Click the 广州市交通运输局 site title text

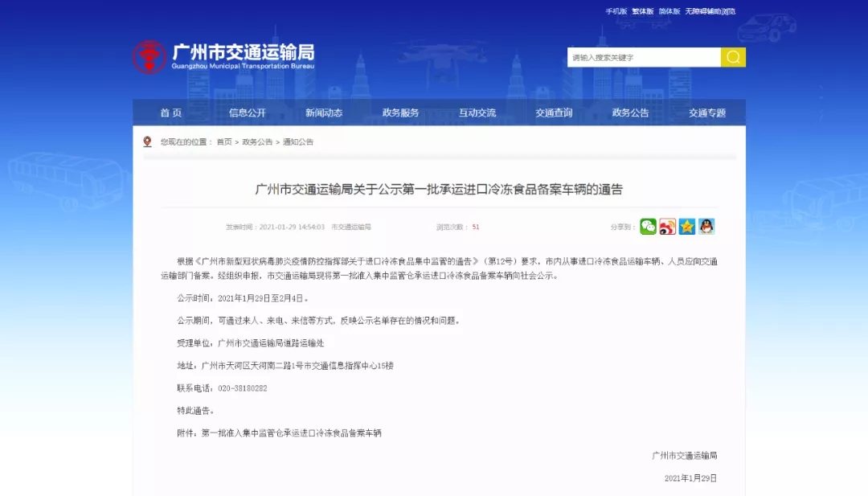point(243,52)
